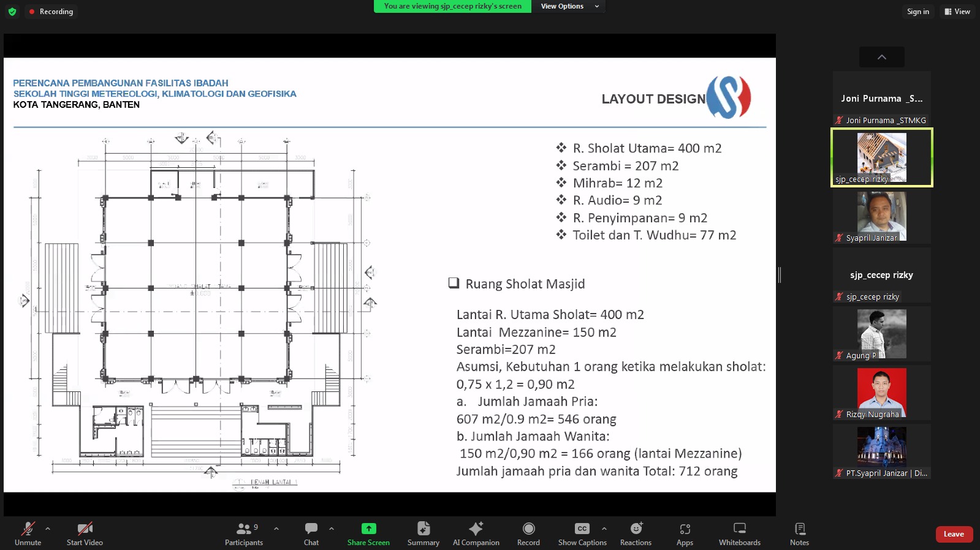
Task: Expand audio options arrow beside Unmute
Action: (48, 528)
